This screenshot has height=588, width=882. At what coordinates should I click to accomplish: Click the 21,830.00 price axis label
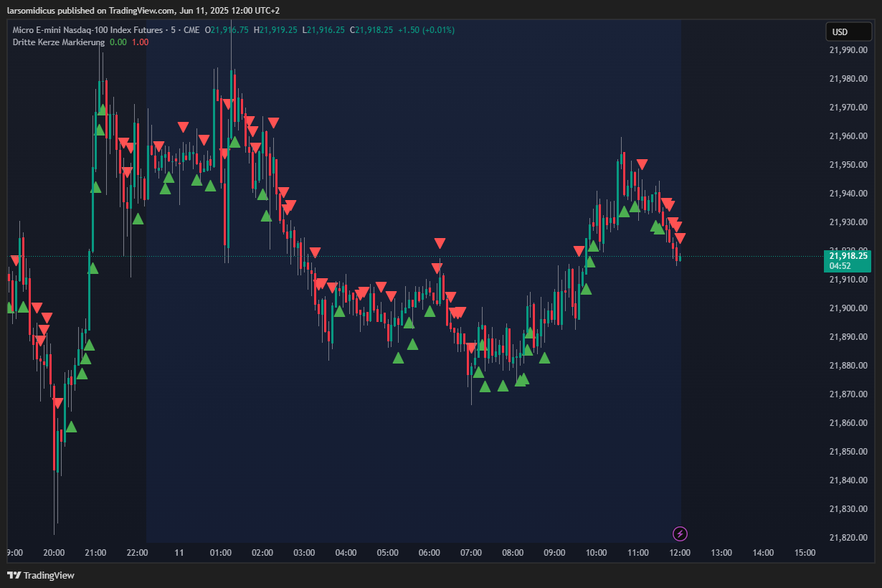tap(848, 509)
